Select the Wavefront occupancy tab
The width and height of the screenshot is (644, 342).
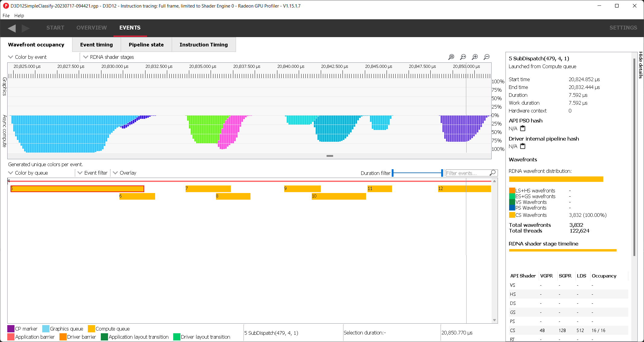point(36,44)
